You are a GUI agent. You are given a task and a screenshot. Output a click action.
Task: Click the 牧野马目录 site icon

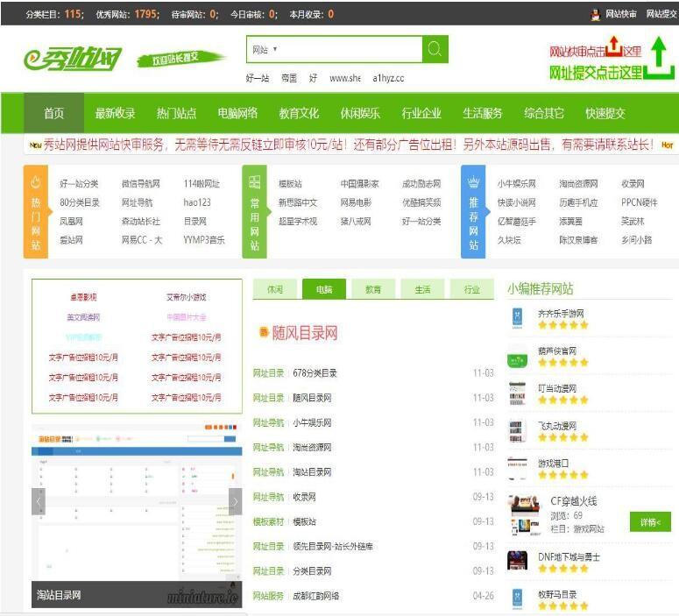[517, 599]
